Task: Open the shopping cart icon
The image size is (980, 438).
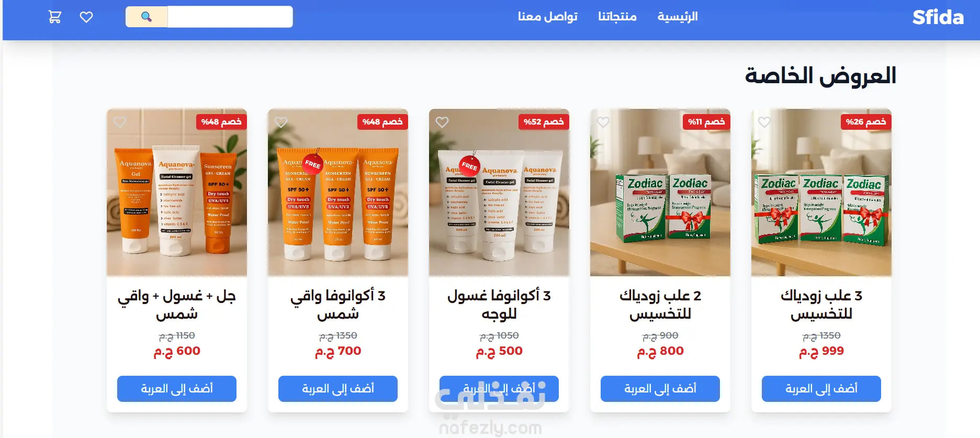Action: (x=55, y=17)
